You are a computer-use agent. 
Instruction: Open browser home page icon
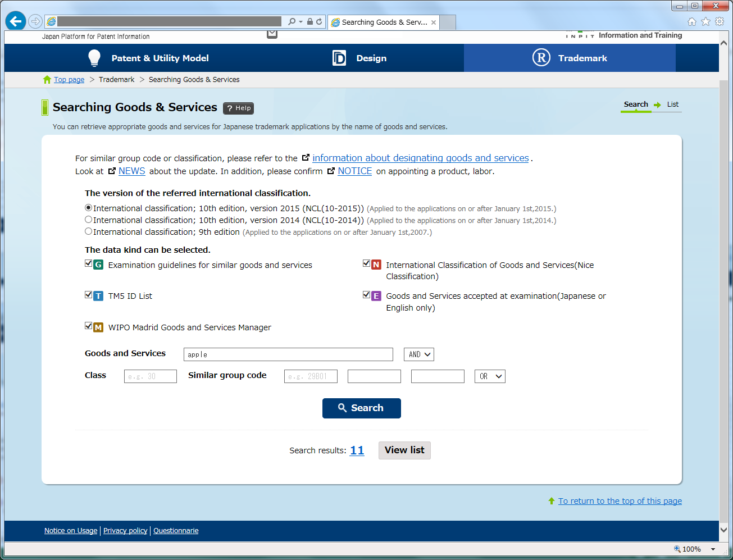point(692,22)
